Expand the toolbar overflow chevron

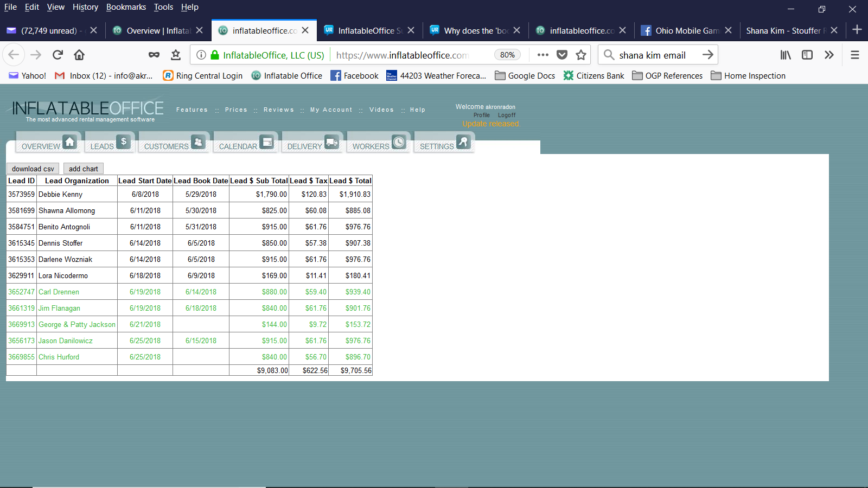(x=829, y=55)
